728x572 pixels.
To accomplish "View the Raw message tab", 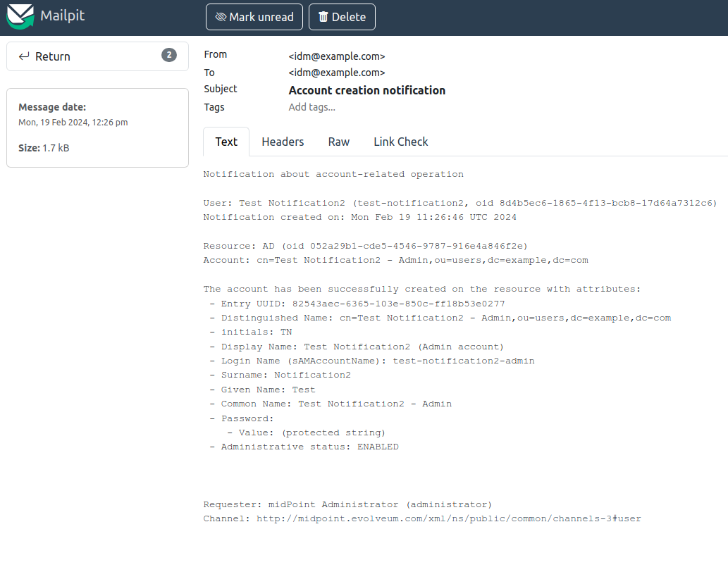I will tap(339, 142).
